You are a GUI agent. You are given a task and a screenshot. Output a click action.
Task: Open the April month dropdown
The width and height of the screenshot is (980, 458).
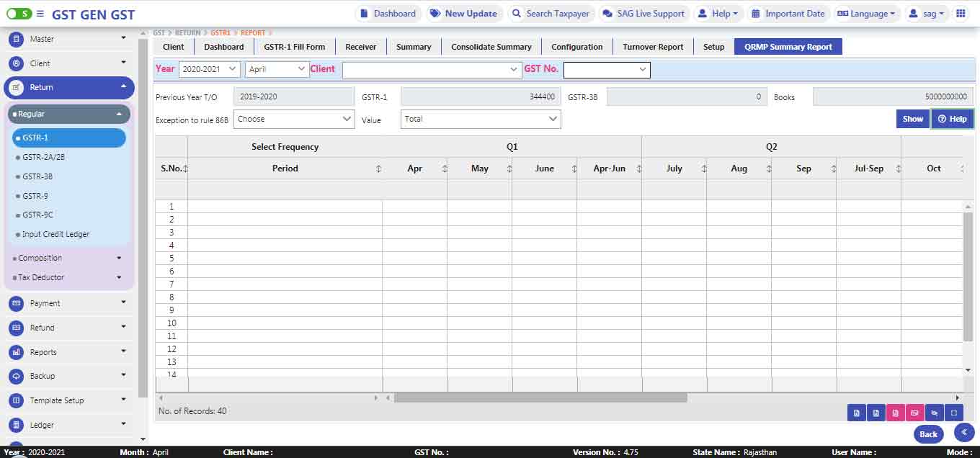click(277, 69)
